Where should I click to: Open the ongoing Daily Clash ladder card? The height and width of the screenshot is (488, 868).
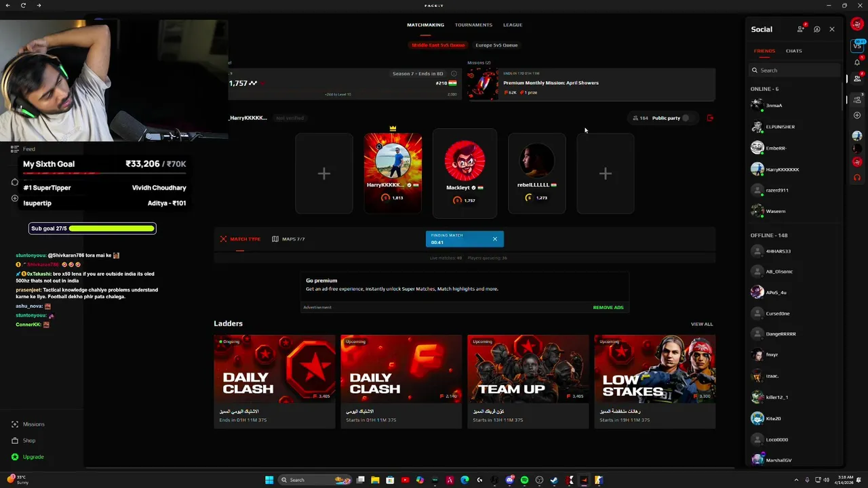(x=275, y=382)
